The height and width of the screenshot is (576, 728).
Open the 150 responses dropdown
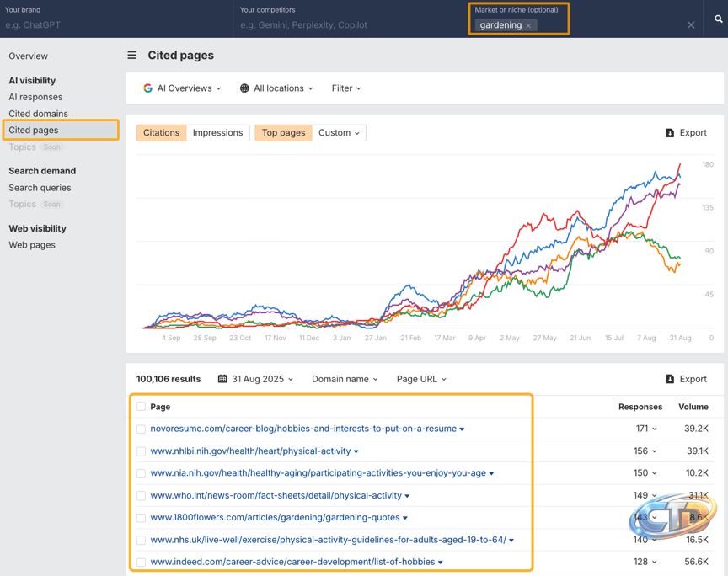(x=645, y=473)
